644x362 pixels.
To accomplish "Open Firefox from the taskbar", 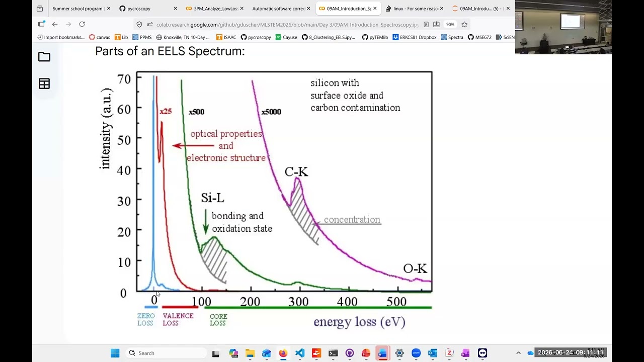I will tap(283, 353).
